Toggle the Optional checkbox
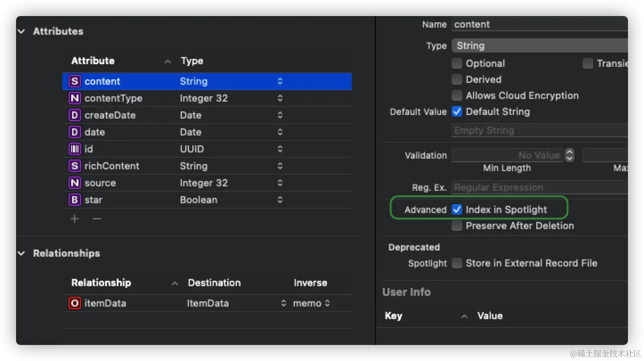Image resolution: width=644 pixels, height=361 pixels. 457,63
